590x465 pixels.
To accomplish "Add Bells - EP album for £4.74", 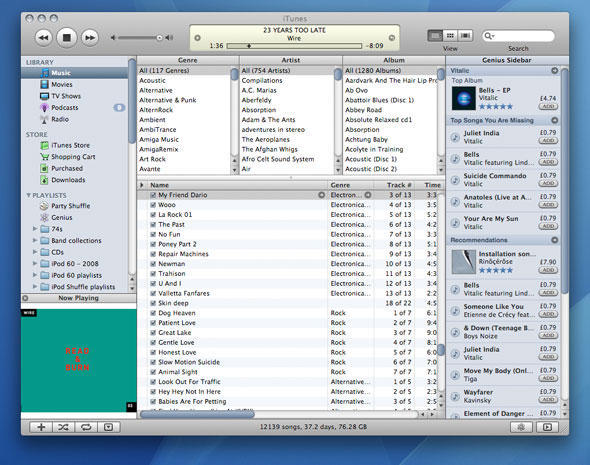I will coord(548,106).
